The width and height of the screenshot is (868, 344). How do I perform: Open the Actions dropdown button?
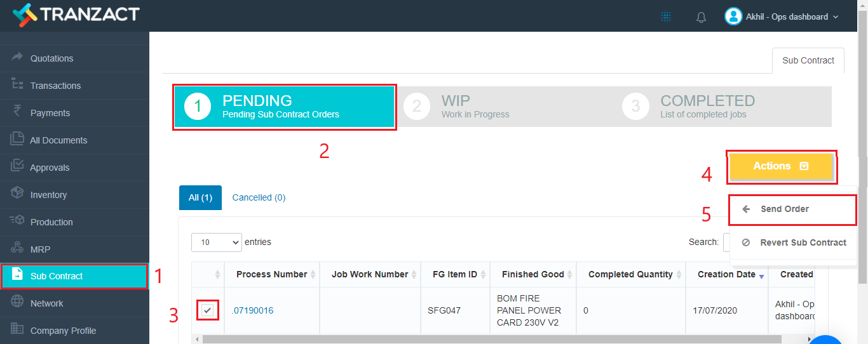(781, 166)
